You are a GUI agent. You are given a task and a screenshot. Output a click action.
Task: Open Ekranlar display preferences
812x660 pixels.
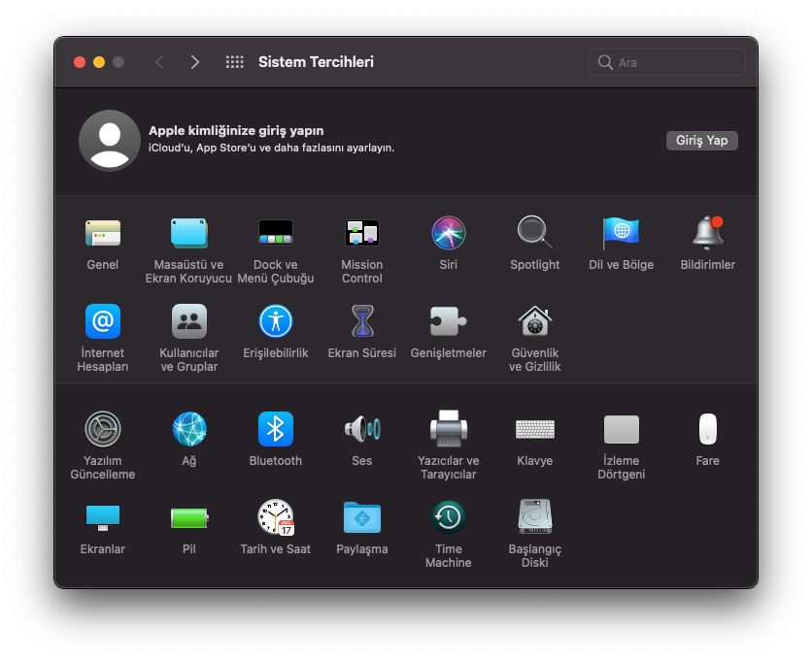point(103,517)
